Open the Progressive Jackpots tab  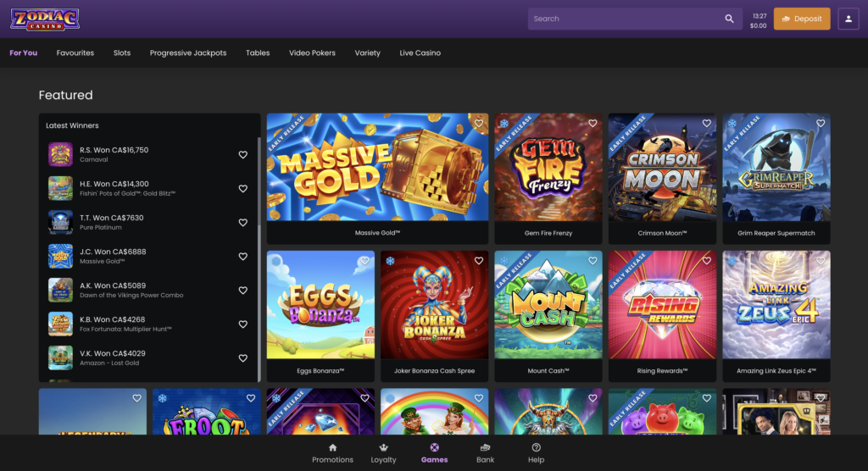188,53
